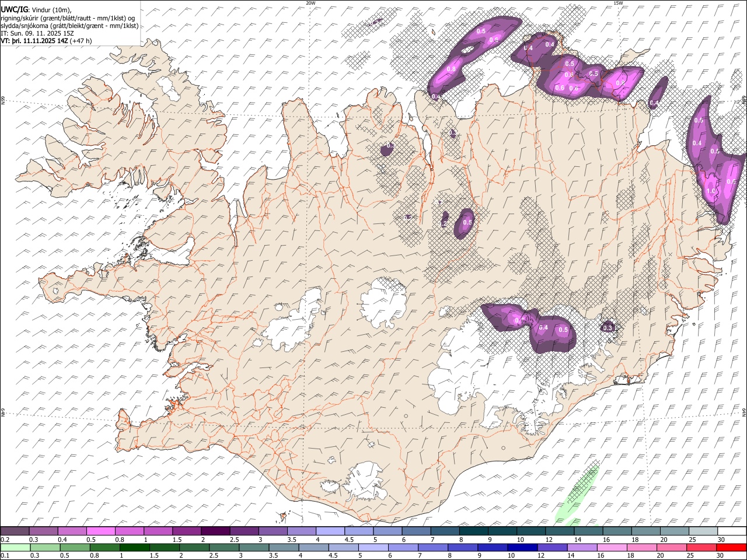Pick the dark teal swatch between 8 and 9, top scale
Image resolution: width=747 pixels, height=560 pixels.
473,531
